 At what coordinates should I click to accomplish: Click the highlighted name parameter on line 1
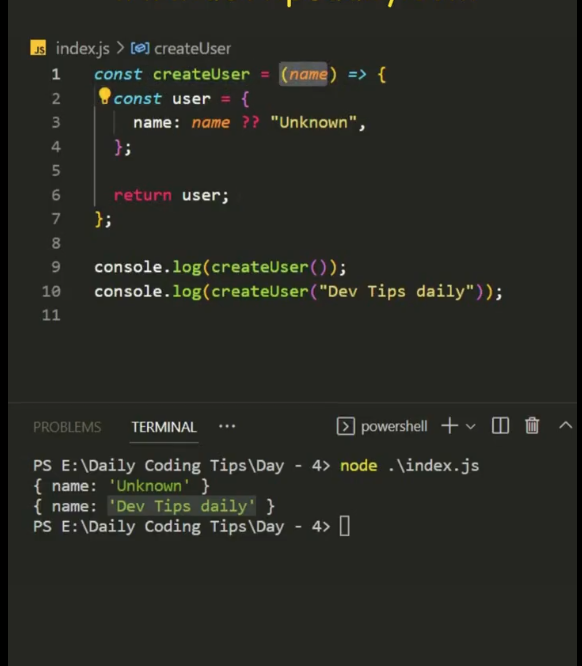tap(308, 74)
